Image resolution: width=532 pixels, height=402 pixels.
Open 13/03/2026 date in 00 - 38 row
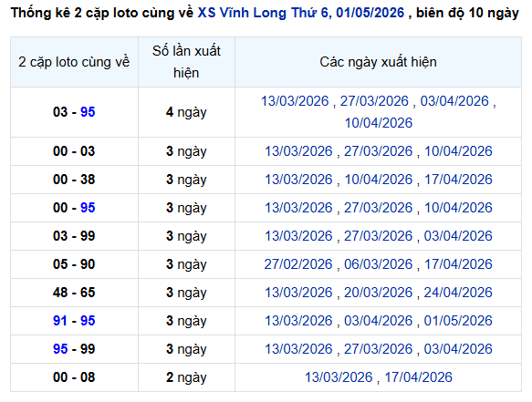298,180
